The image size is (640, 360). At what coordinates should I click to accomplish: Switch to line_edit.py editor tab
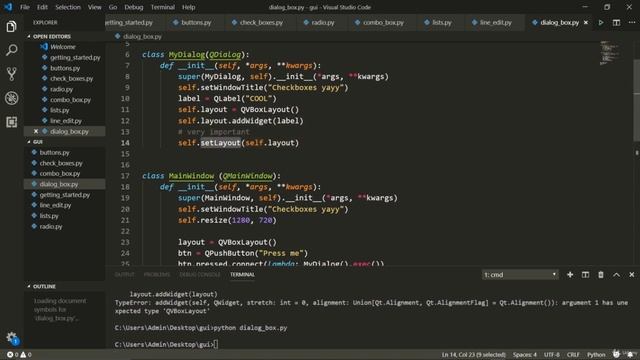(x=495, y=23)
